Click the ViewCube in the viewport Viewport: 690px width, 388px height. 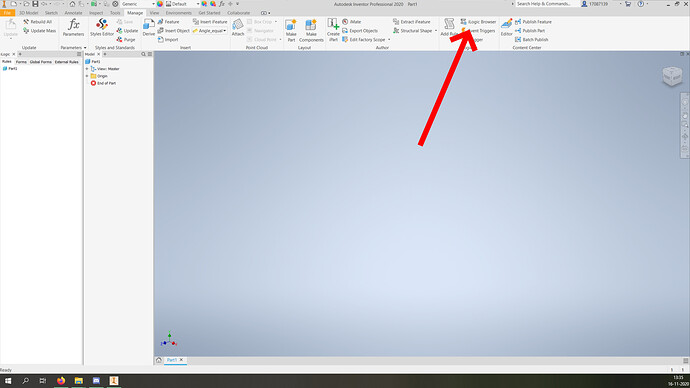(672, 76)
